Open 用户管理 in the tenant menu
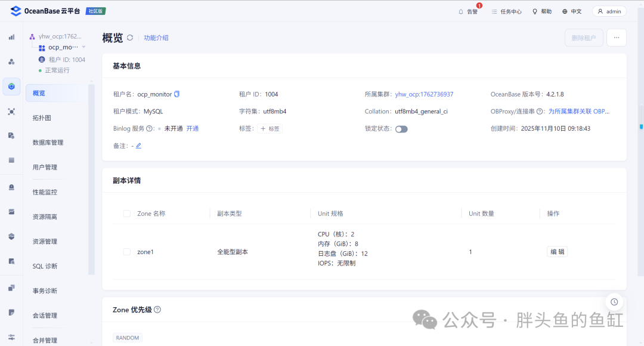This screenshot has height=346, width=644. pos(45,167)
